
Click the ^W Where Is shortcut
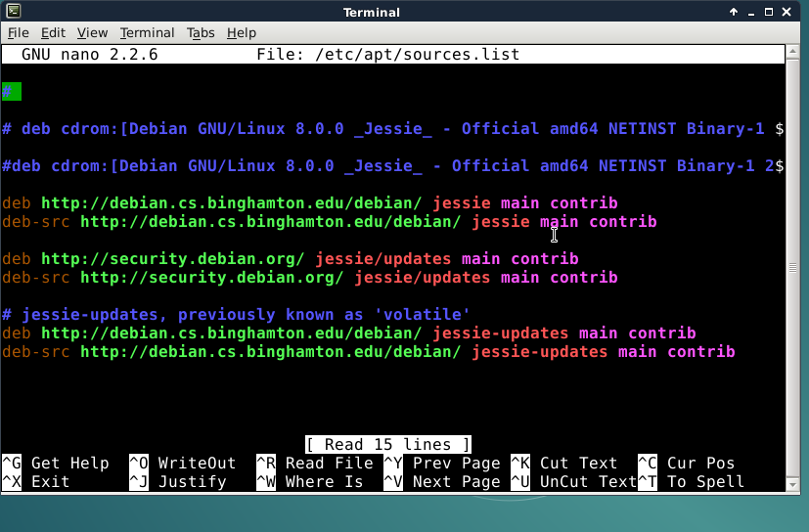coord(310,482)
